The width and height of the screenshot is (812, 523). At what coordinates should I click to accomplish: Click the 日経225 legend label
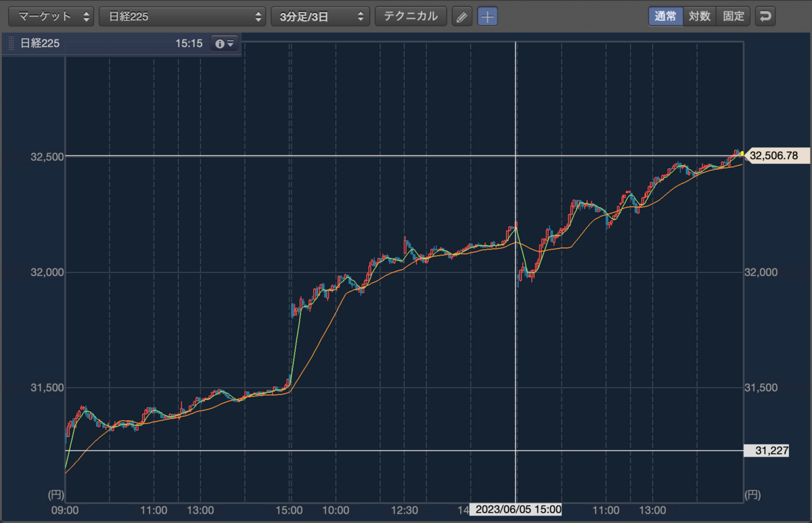pyautogui.click(x=40, y=43)
